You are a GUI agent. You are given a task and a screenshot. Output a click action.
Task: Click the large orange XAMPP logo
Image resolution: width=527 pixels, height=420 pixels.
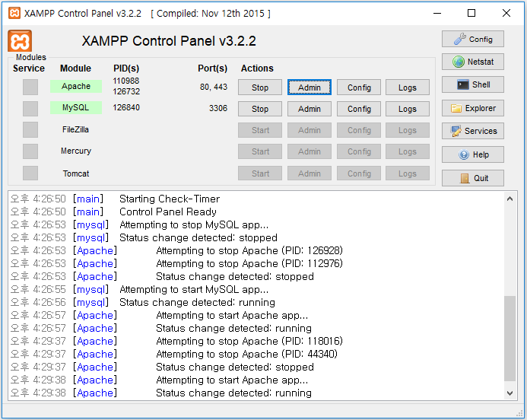click(20, 41)
